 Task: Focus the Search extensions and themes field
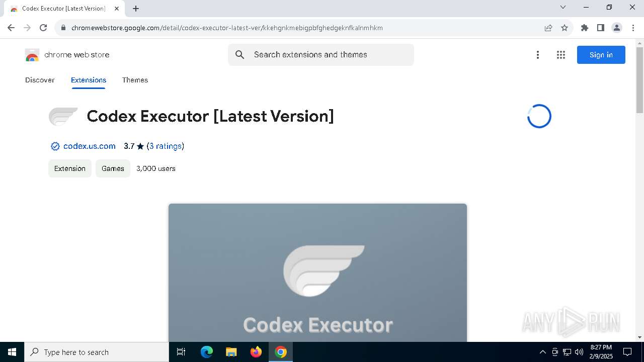pos(321,55)
